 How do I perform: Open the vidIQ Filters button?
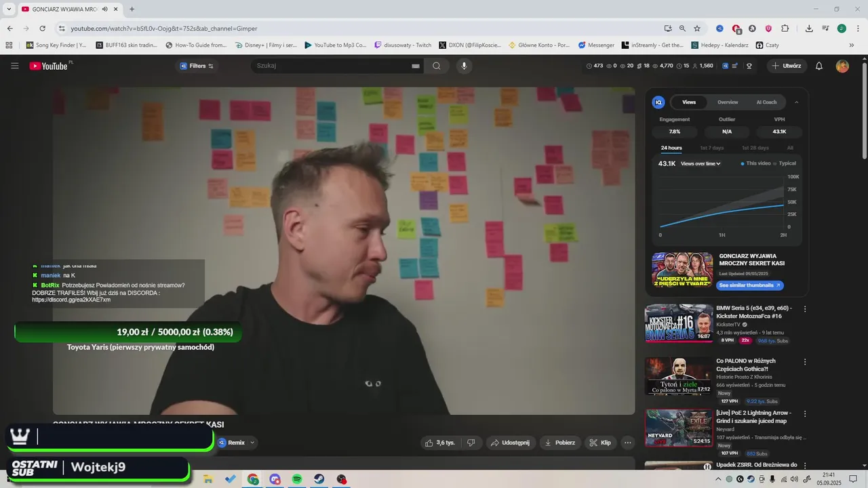tap(197, 66)
